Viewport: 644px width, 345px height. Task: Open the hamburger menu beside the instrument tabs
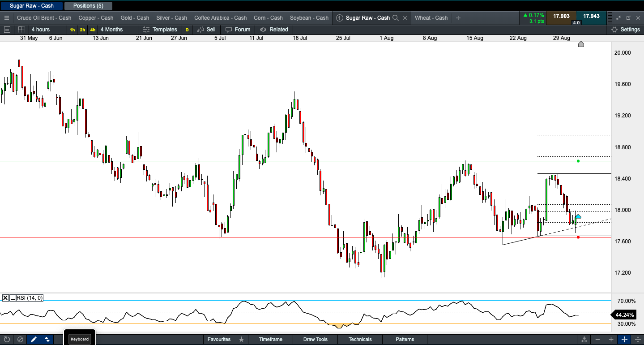(x=6, y=18)
